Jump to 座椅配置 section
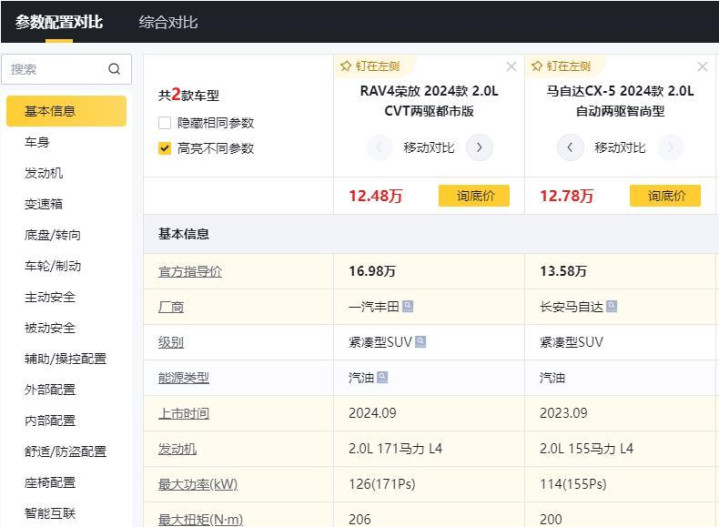The width and height of the screenshot is (719, 527). [x=50, y=482]
